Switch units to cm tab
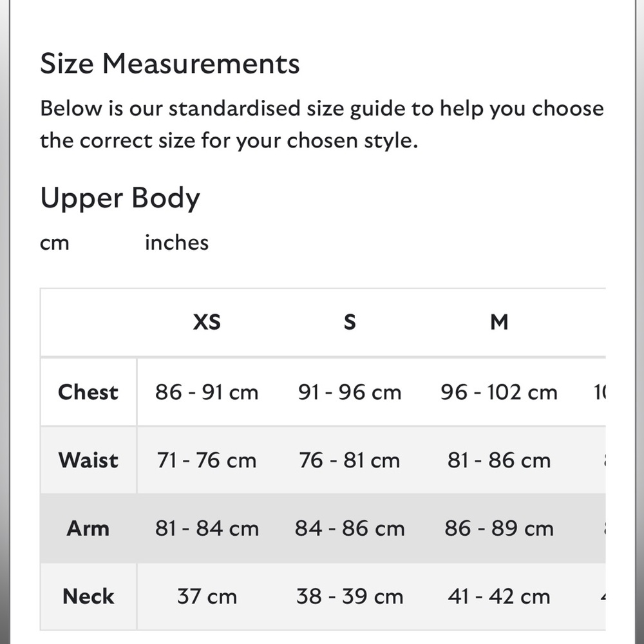Viewport: 644px width, 644px height. [54, 243]
